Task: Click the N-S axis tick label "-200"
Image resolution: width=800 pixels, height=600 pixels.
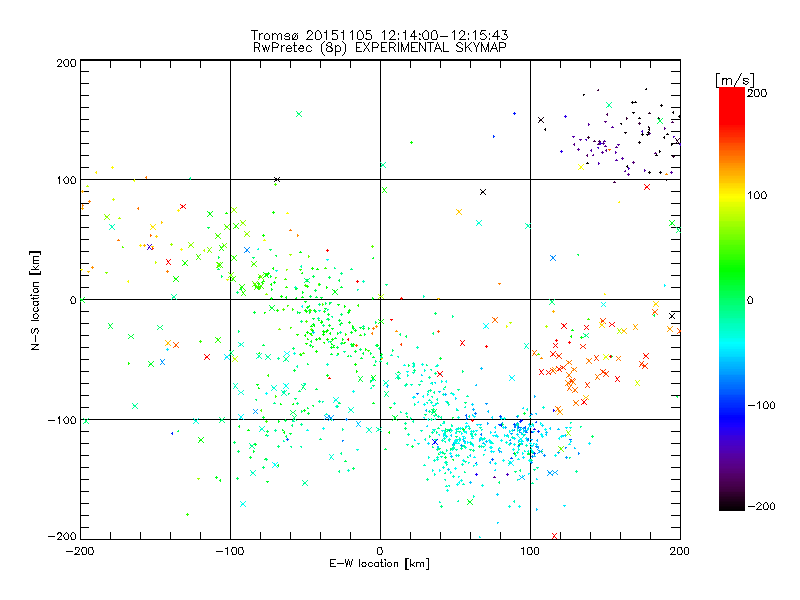Action: (x=62, y=536)
